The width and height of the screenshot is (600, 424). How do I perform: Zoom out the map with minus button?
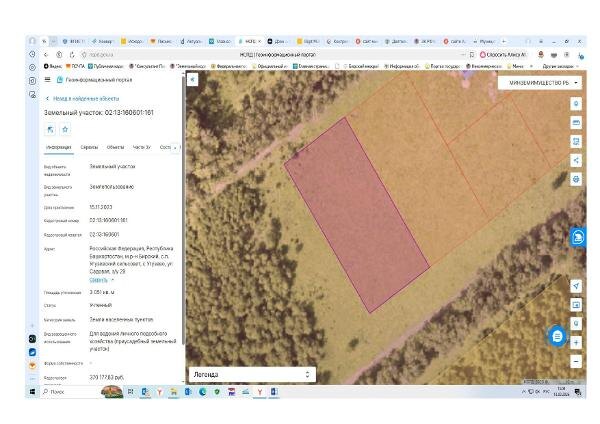[x=576, y=361]
